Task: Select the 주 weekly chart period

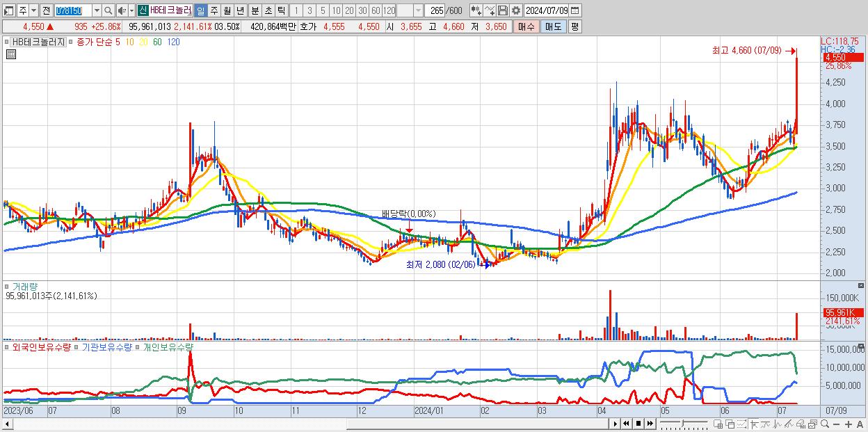Action: [x=214, y=10]
